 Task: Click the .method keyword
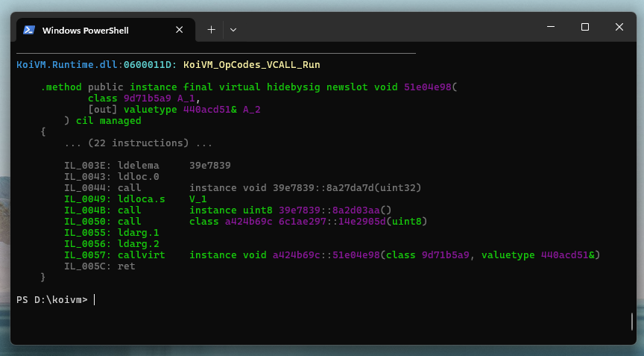(61, 87)
